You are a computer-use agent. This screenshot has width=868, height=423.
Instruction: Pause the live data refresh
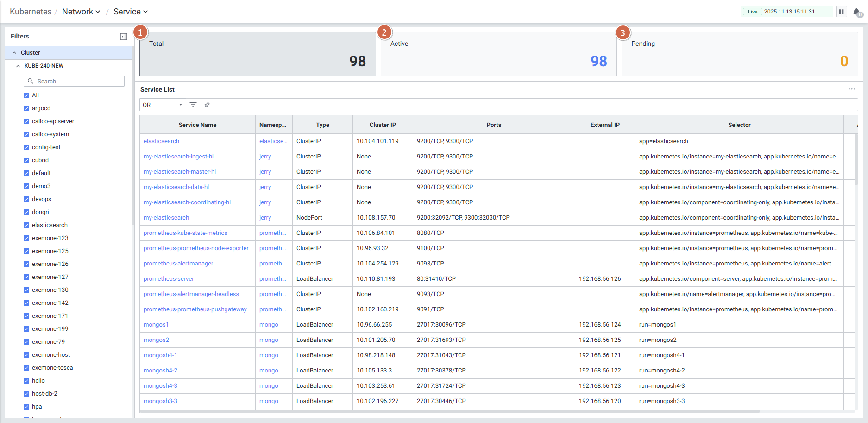pos(841,12)
